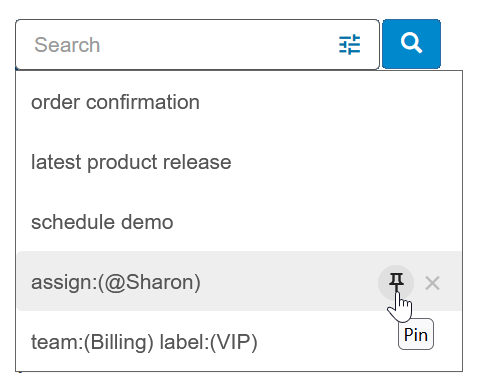This screenshot has width=478, height=388.
Task: Show filter options via the sliders icon
Action: click(349, 44)
